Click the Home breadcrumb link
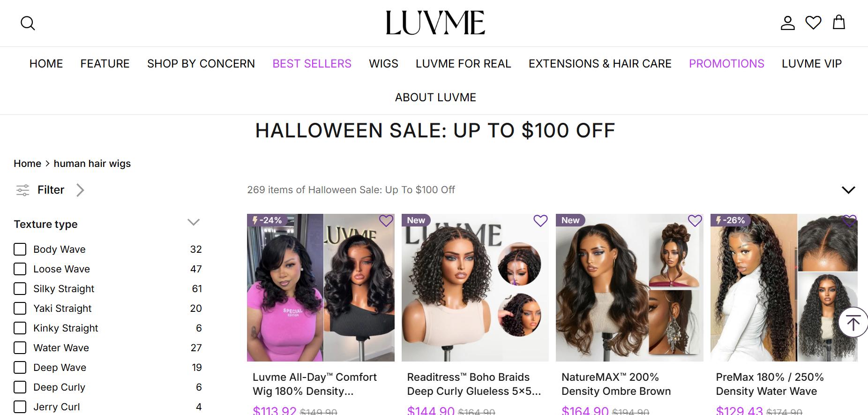868x415 pixels. 28,164
